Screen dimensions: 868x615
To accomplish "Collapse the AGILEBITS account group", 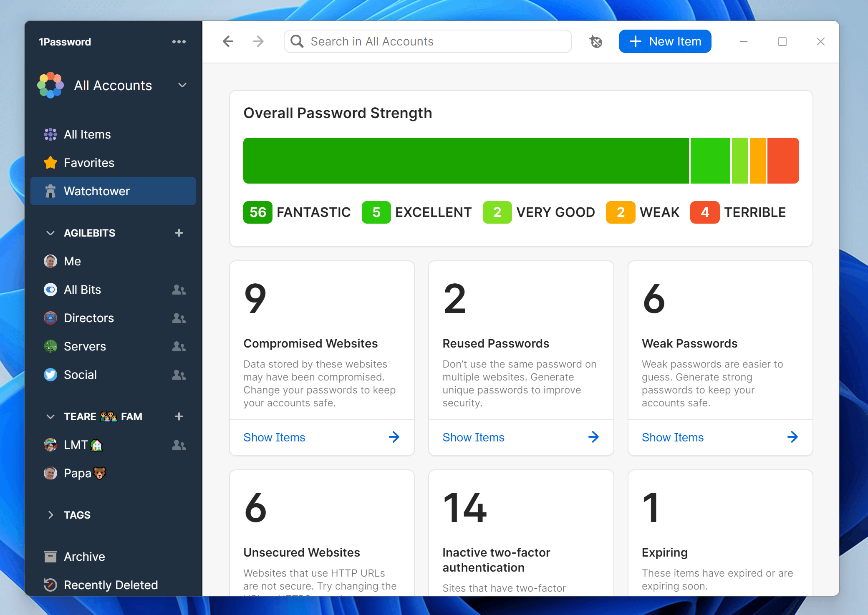I will pos(50,233).
